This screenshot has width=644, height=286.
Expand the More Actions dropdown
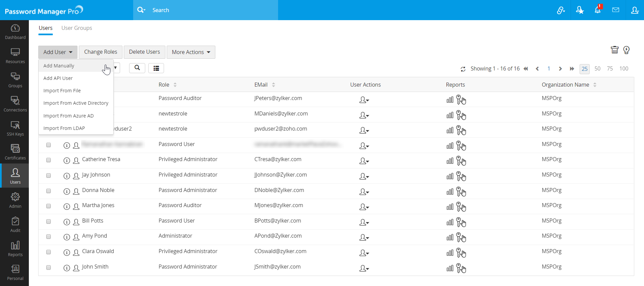(x=191, y=52)
